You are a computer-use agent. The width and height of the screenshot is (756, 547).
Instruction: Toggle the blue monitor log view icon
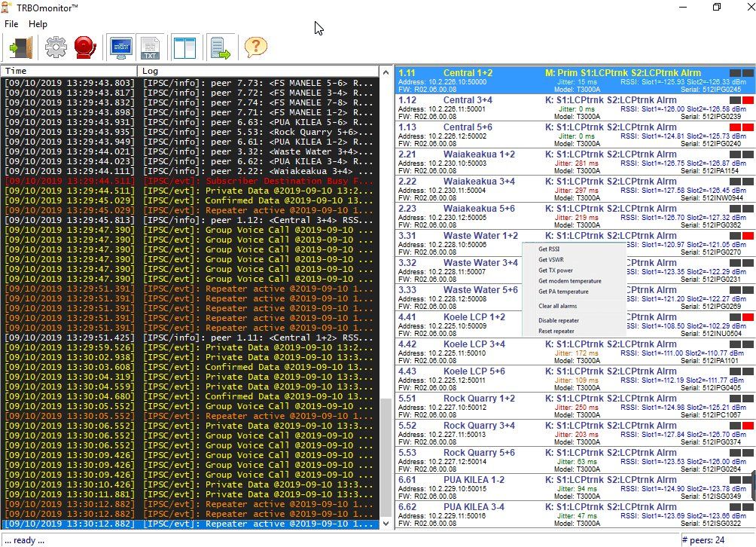pos(120,47)
